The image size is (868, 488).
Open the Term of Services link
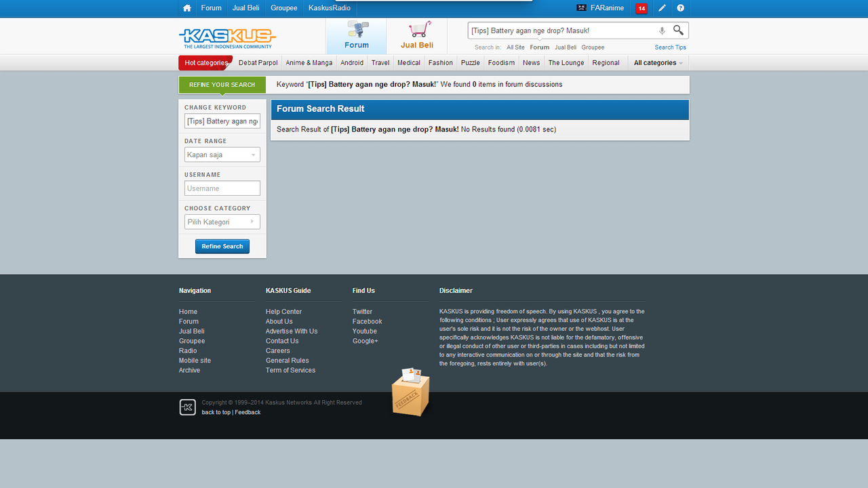(291, 371)
